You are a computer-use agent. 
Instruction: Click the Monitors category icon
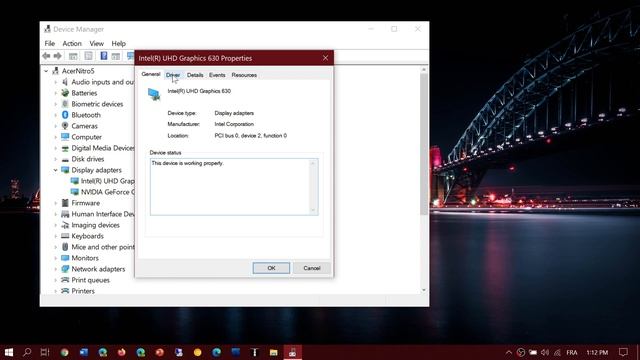[x=65, y=258]
